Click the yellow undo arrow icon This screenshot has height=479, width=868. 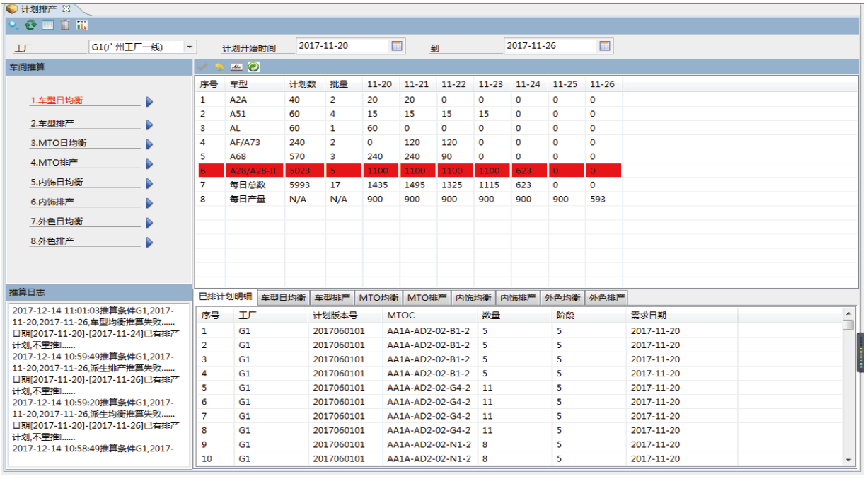click(219, 67)
